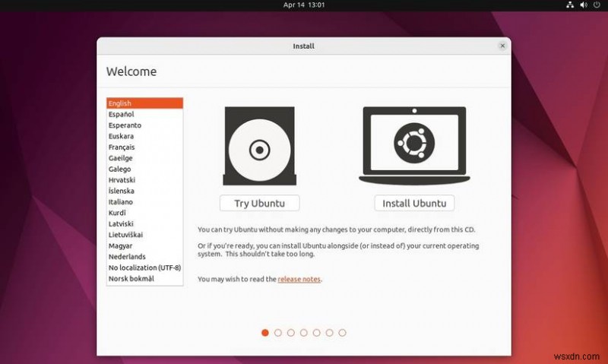Select Italiano in the language list
Viewport: 608px width, 364px height.
coord(144,201)
